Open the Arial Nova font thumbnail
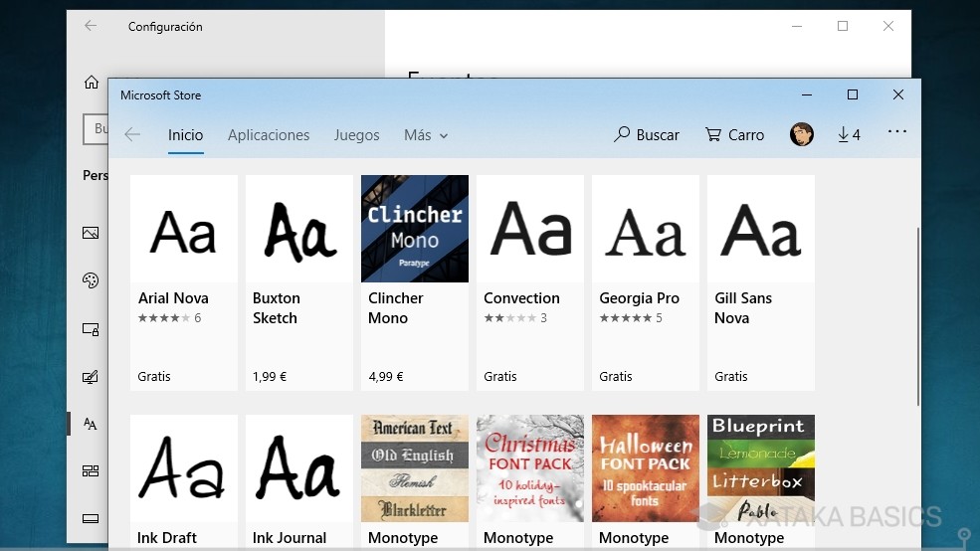 (184, 229)
